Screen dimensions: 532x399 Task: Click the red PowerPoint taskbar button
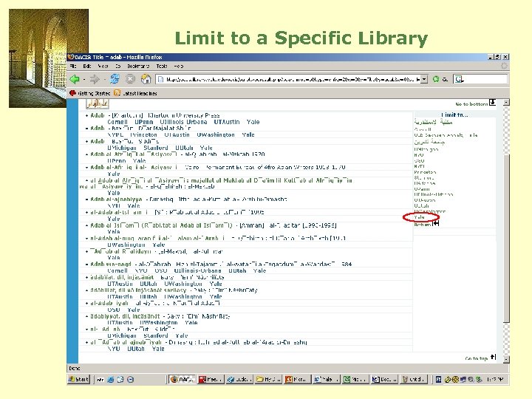tap(210, 379)
